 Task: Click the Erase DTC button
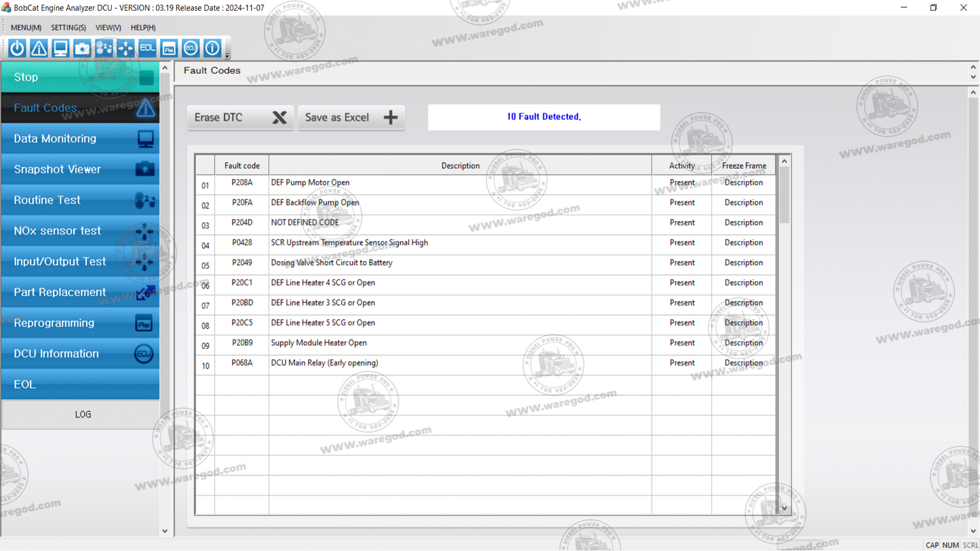pyautogui.click(x=240, y=117)
